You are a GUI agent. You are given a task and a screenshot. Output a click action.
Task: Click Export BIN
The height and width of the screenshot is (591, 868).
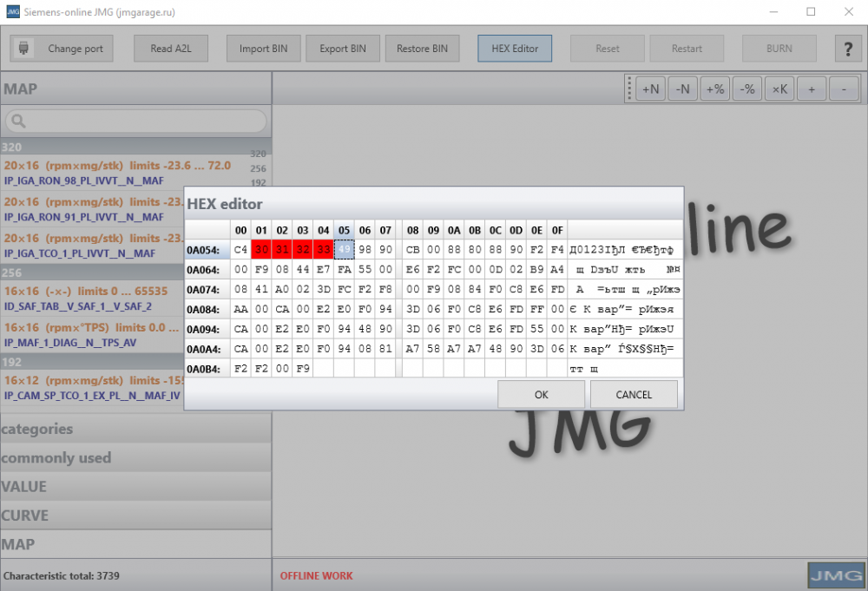coord(343,49)
